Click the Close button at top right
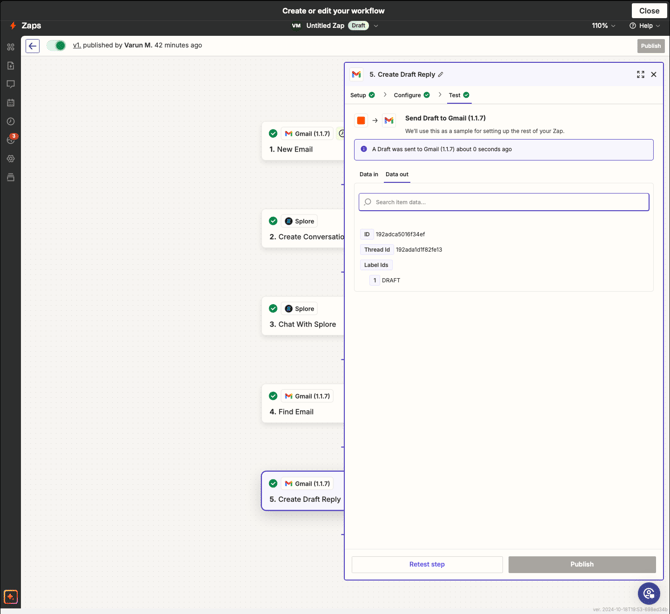This screenshot has height=614, width=670. [649, 11]
